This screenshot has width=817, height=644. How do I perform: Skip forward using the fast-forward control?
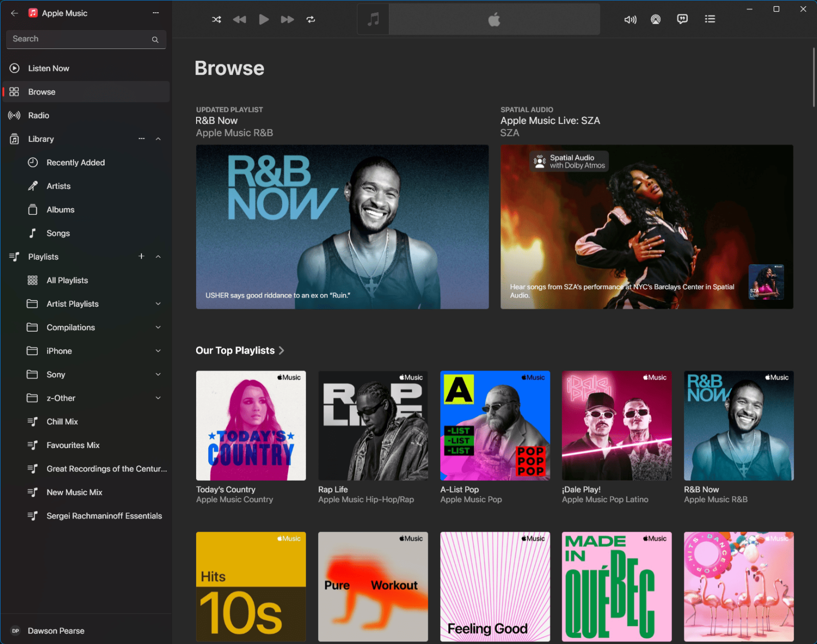pos(287,19)
